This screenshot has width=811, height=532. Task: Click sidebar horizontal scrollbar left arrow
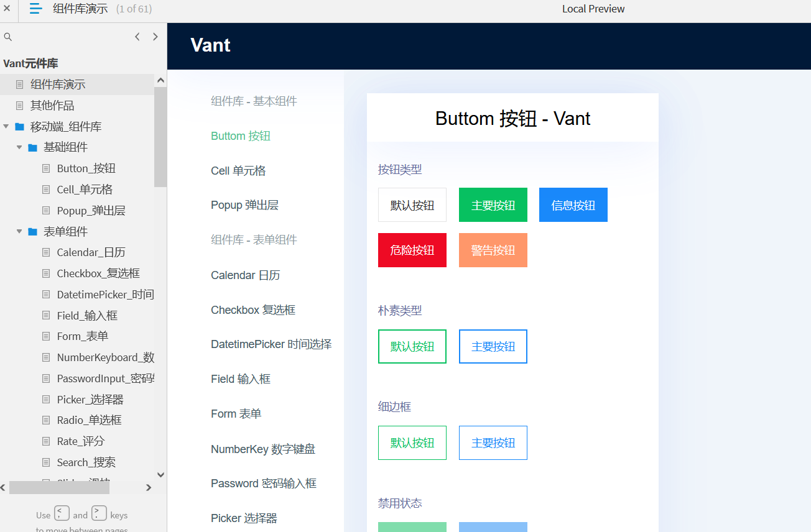point(3,488)
